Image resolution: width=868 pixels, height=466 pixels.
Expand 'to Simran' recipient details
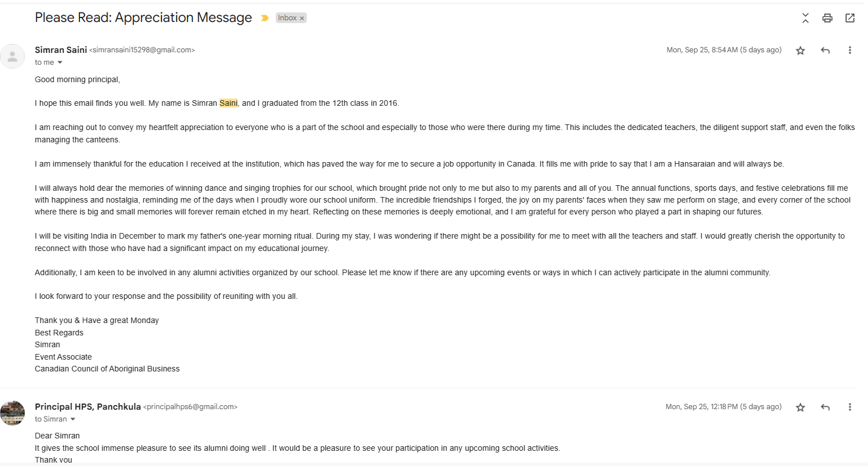point(73,419)
